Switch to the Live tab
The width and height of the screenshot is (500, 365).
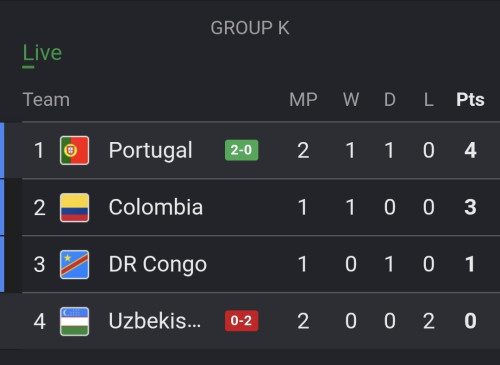[42, 53]
